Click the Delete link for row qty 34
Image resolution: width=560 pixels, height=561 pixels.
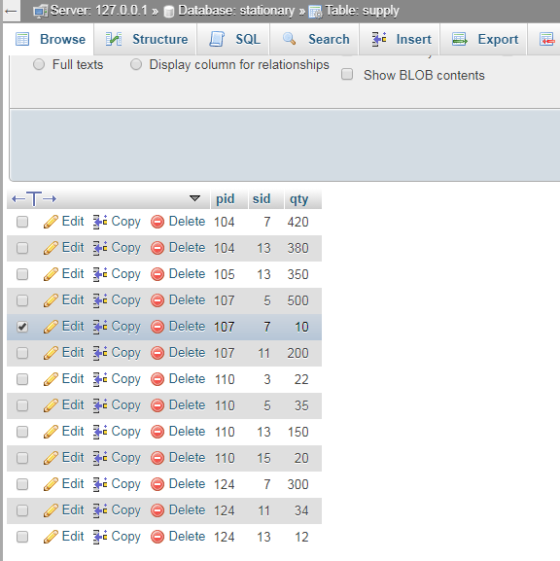click(187, 510)
